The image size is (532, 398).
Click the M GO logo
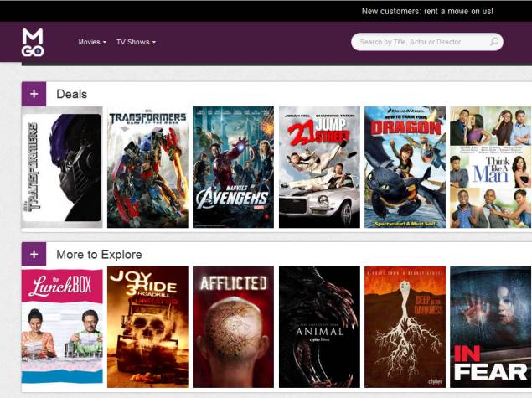[x=33, y=43]
